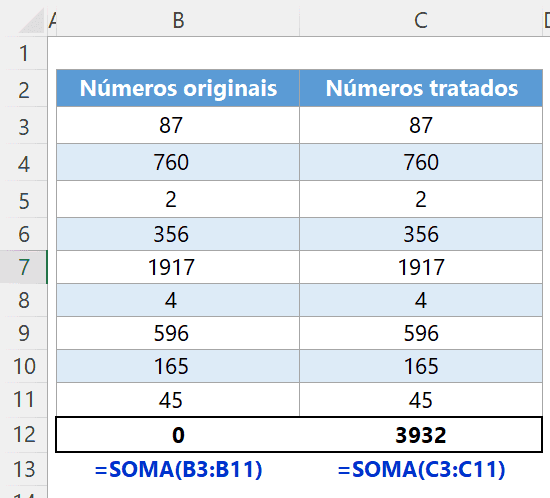Select cell C8 containing 4
The width and height of the screenshot is (550, 498).
[421, 300]
